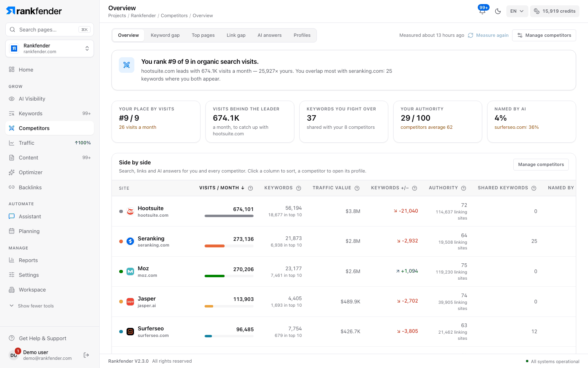The image size is (588, 368).
Task: Sort by Authority column header
Action: tap(443, 188)
